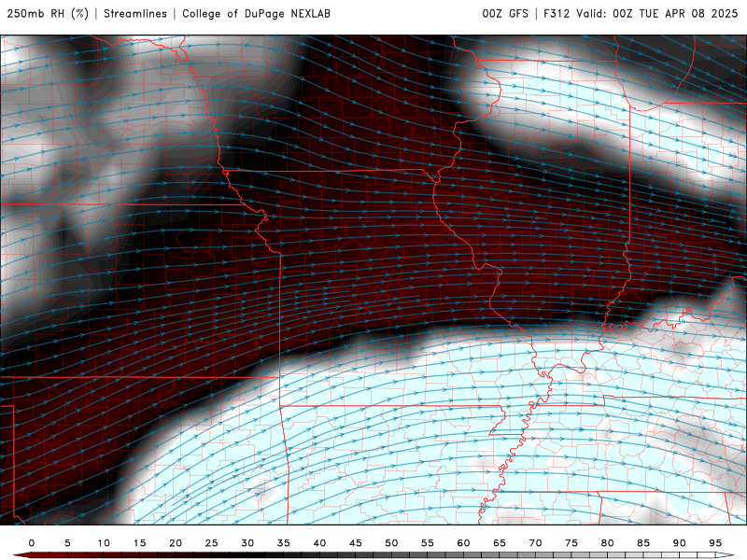
Task: Select the "Valid: 00Z TUE APR 08 2025" text
Action: coord(657,13)
